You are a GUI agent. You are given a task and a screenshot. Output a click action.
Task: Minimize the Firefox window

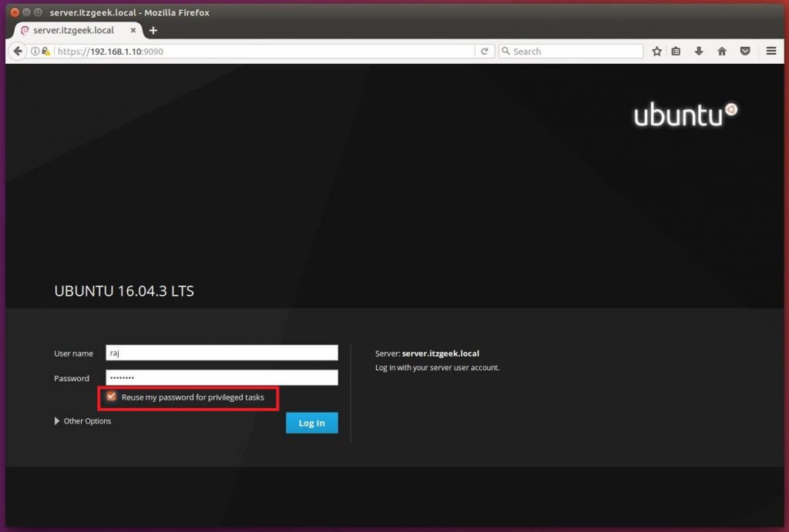26,12
